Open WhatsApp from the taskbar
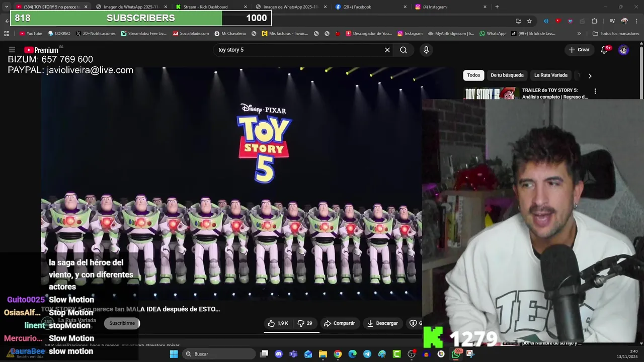The width and height of the screenshot is (644, 362). pyautogui.click(x=456, y=354)
